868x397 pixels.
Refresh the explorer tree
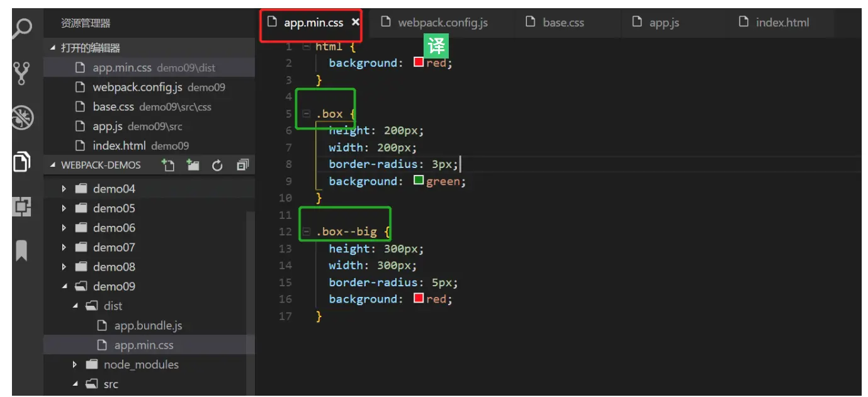click(x=218, y=165)
